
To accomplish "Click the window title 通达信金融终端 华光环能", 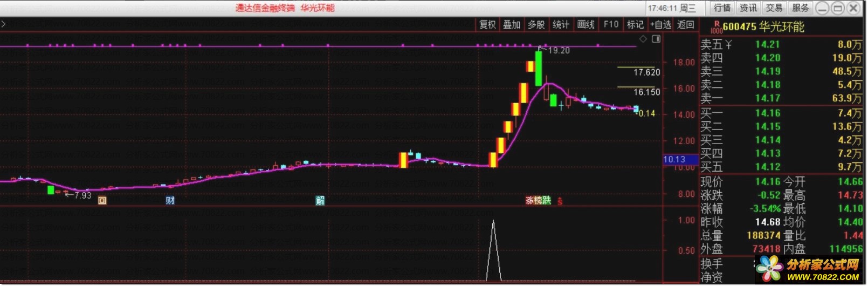I will tap(285, 8).
